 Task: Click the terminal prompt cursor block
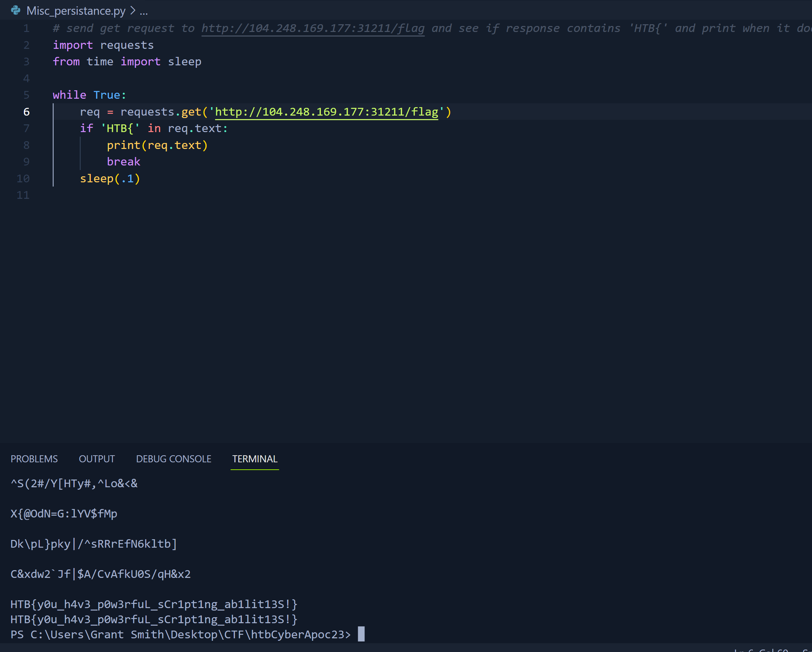pyautogui.click(x=361, y=634)
